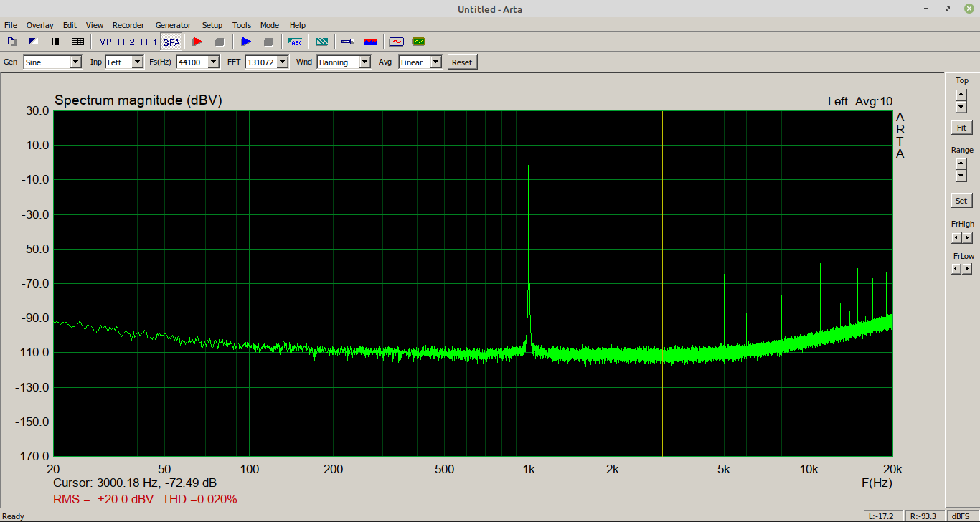Click the Range up arrow
980x522 pixels.
pos(961,163)
